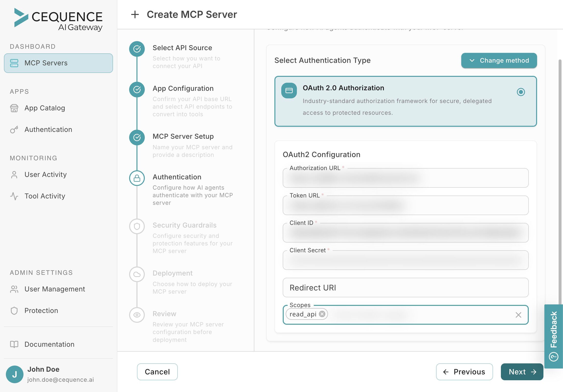Click the Authentication step lock icon

point(137,178)
